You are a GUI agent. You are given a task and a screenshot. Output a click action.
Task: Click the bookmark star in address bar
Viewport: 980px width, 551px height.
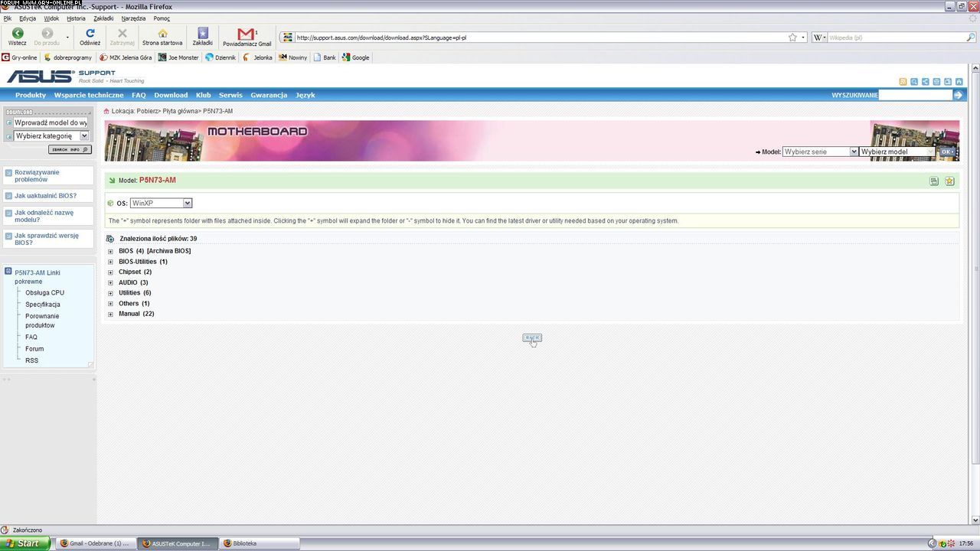(x=792, y=37)
